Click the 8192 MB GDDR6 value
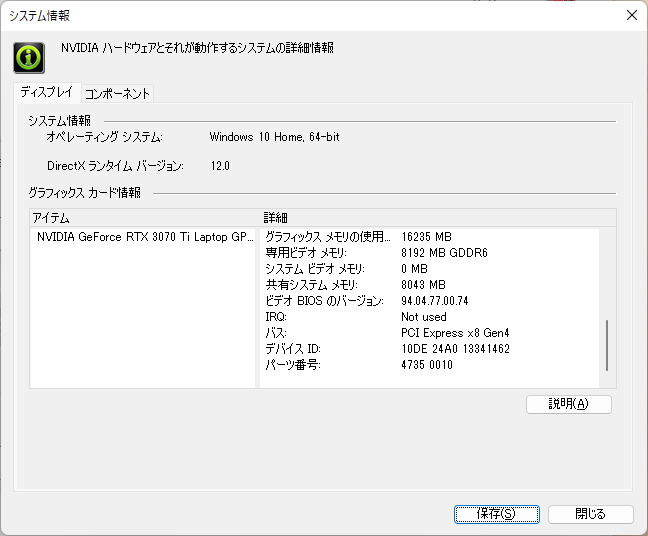The height and width of the screenshot is (536, 648). 444,253
